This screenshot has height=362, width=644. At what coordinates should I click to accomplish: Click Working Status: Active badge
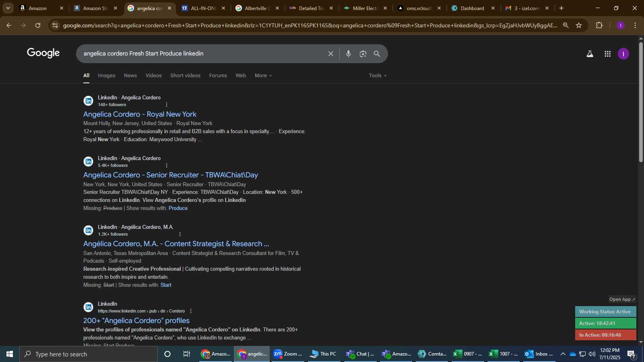(605, 312)
